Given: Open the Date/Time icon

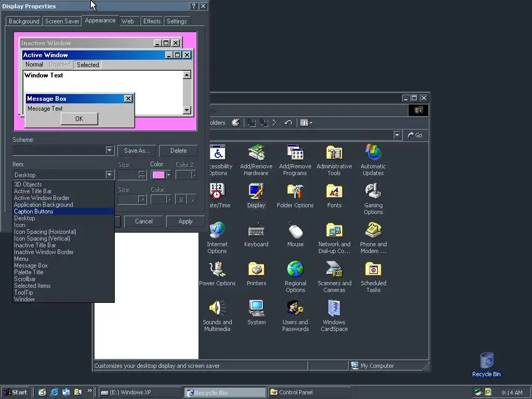Looking at the screenshot, I should [219, 196].
